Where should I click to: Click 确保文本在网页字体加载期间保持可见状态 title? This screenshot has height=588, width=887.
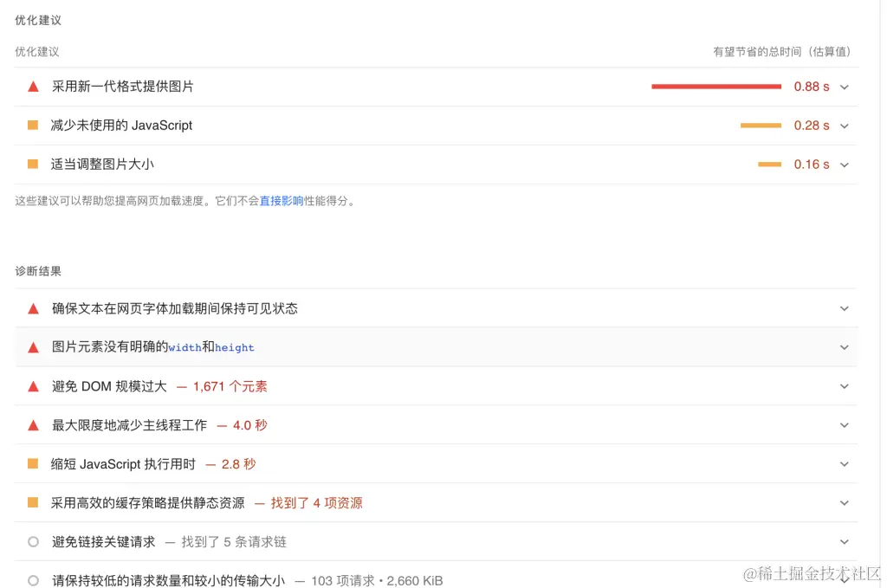tap(175, 308)
